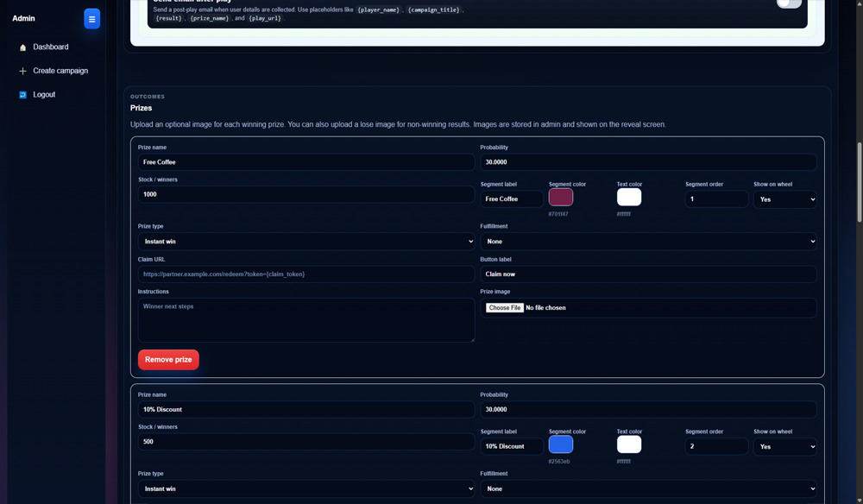Open the white Text color swatch for Free Coffee
The width and height of the screenshot is (863, 504).
pyautogui.click(x=629, y=198)
